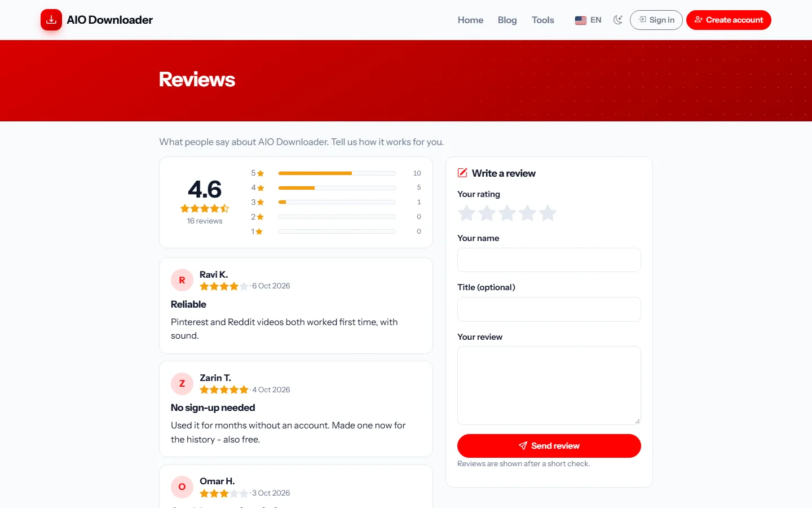
Task: Click the reviewer name Ravi K.
Action: click(x=214, y=274)
